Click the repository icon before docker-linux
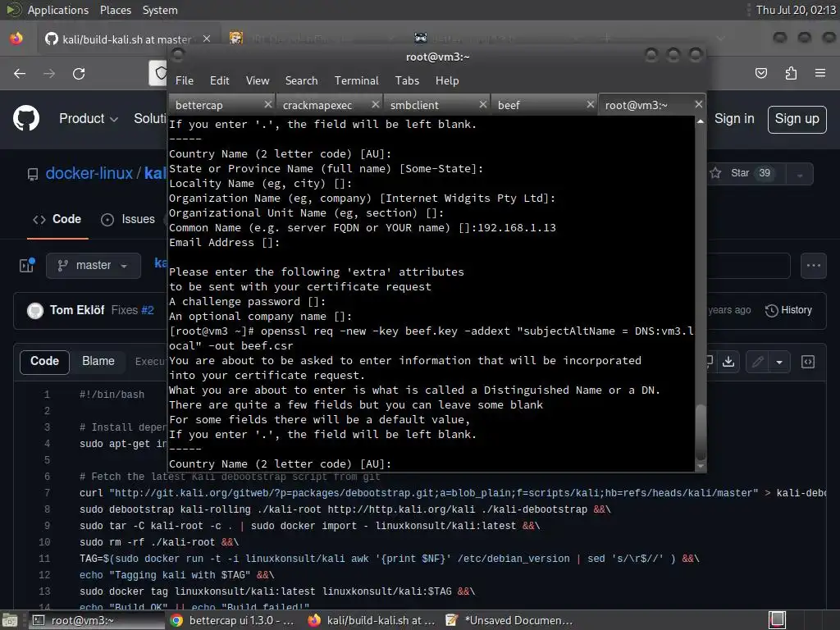Viewport: 840px width, 630px height. pos(33,174)
